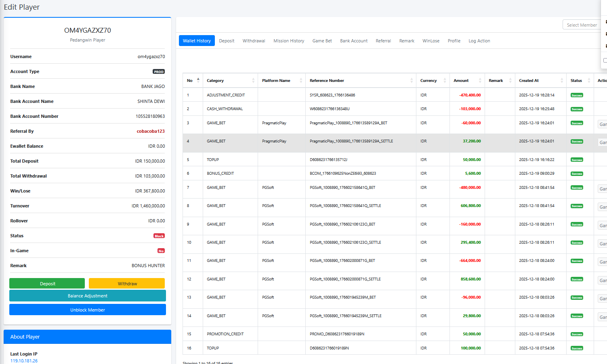Sort by Currency column arrows
This screenshot has width=607, height=364.
pyautogui.click(x=445, y=81)
